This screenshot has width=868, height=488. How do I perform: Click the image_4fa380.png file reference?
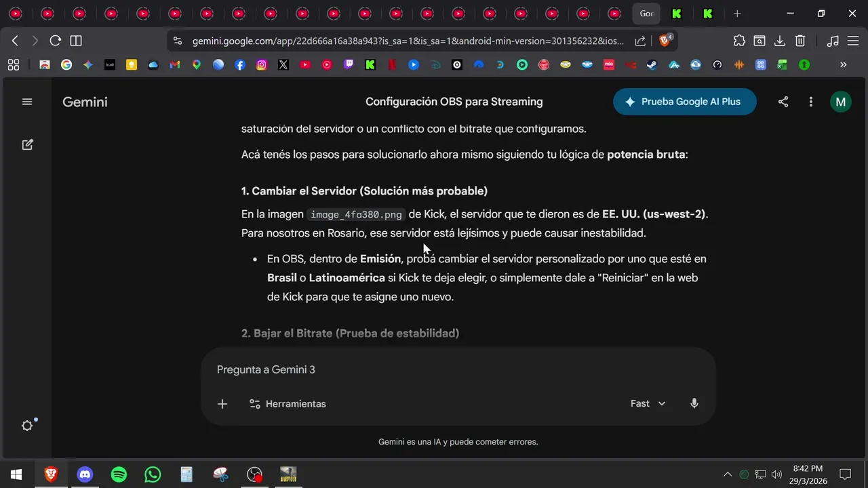[x=356, y=215]
